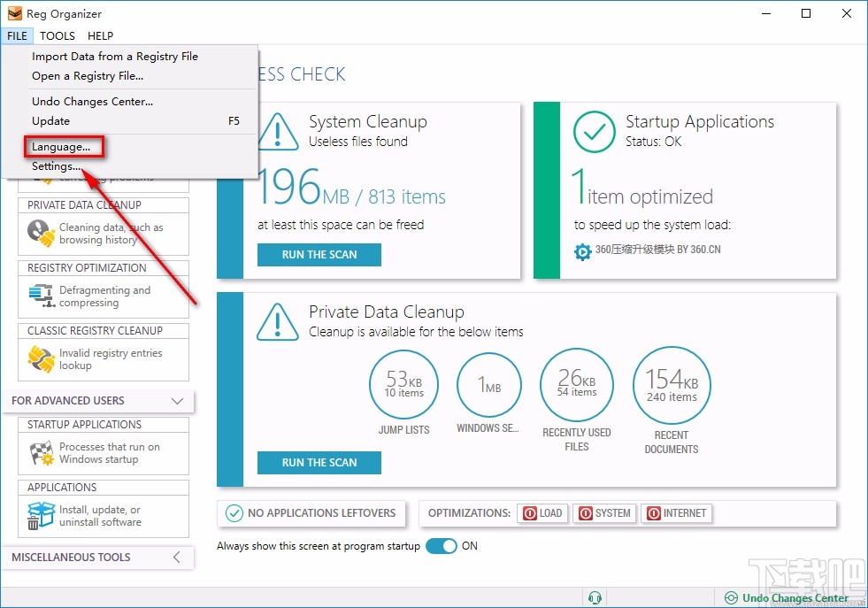Click the No Applications Leftovers checkmark icon
This screenshot has height=608, width=868.
click(x=234, y=513)
